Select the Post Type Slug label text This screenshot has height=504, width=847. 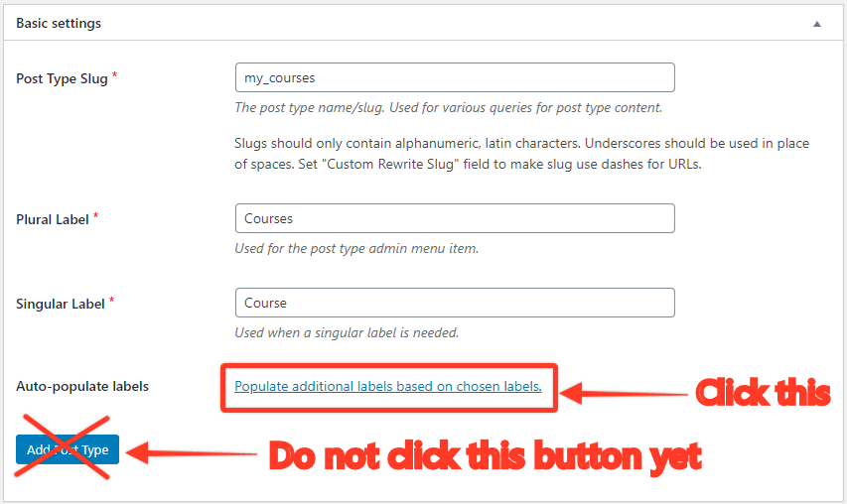click(x=63, y=78)
